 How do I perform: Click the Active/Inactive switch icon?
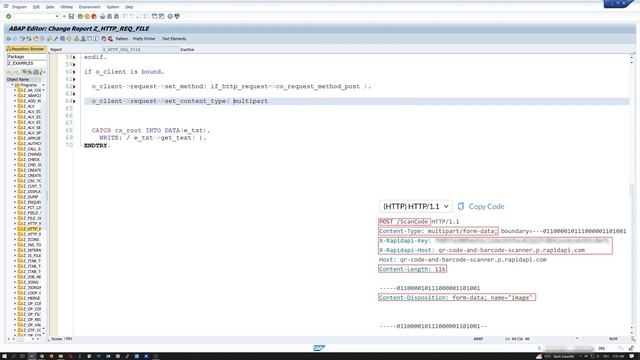[29, 39]
